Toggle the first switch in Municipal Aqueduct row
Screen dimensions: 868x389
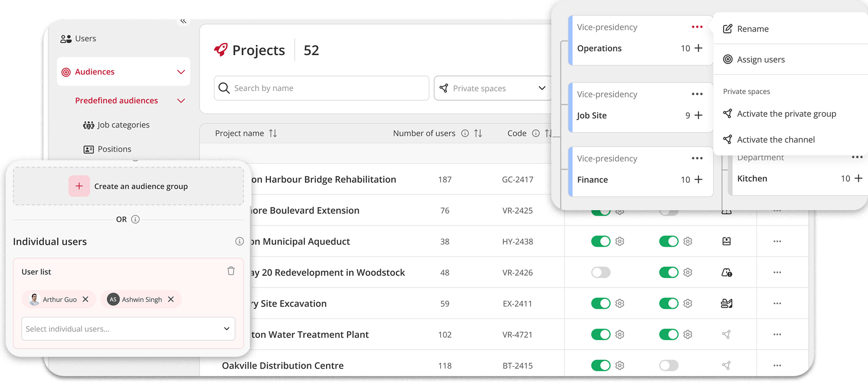click(601, 241)
